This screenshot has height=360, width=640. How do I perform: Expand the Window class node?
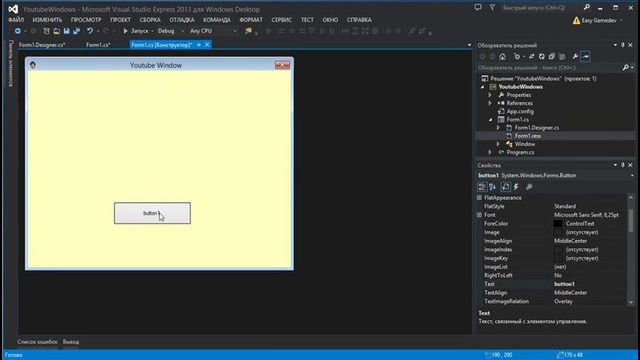pos(498,144)
